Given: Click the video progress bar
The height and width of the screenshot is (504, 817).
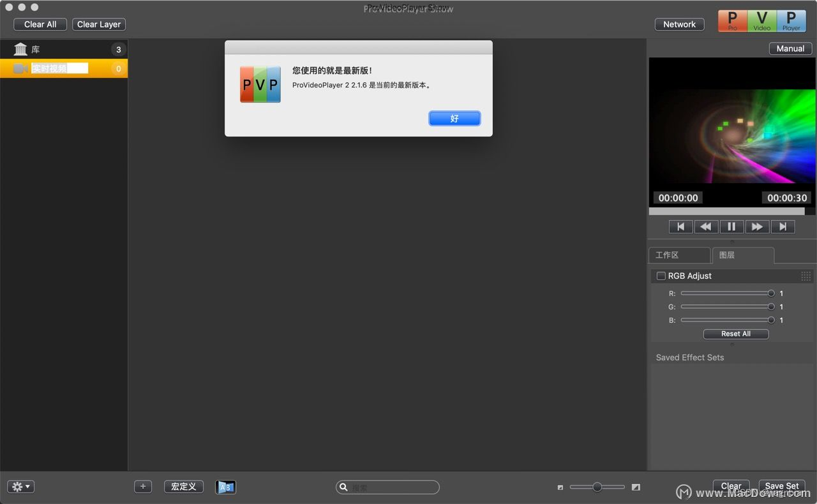Looking at the screenshot, I should (x=732, y=211).
